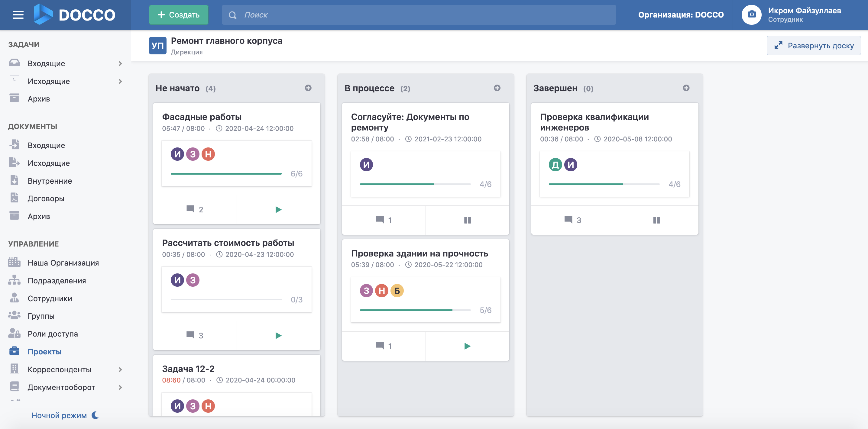This screenshot has height=429, width=868.
Task: Add a card to the Не начато column
Action: coord(308,88)
